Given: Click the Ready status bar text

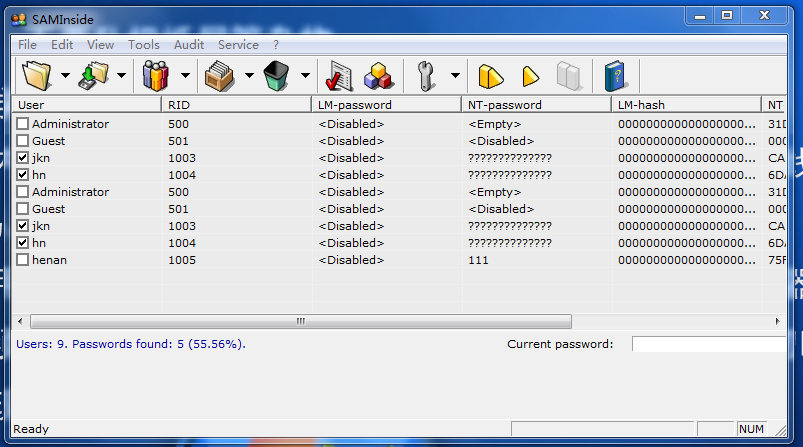Looking at the screenshot, I should click(x=31, y=429).
